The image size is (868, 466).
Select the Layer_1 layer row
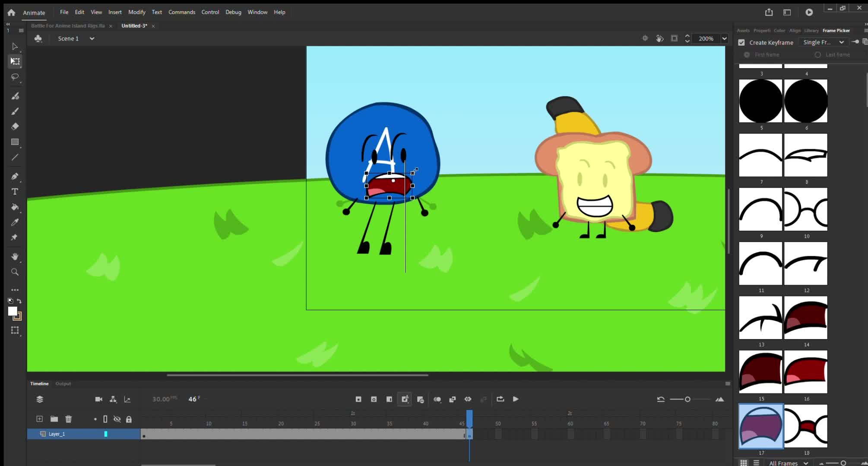[x=84, y=434]
